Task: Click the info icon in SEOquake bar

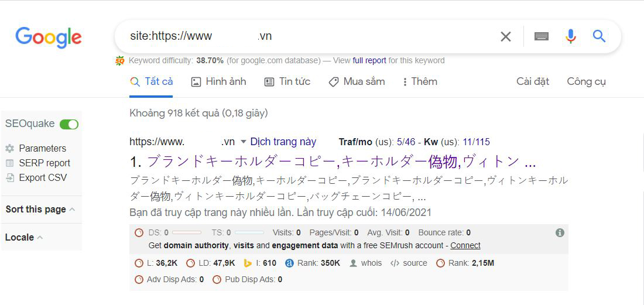Action: [x=560, y=233]
